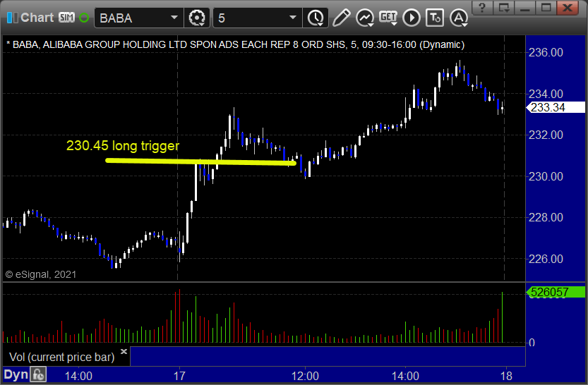Click the 234.00 price axis label
588x385 pixels.
[546, 94]
